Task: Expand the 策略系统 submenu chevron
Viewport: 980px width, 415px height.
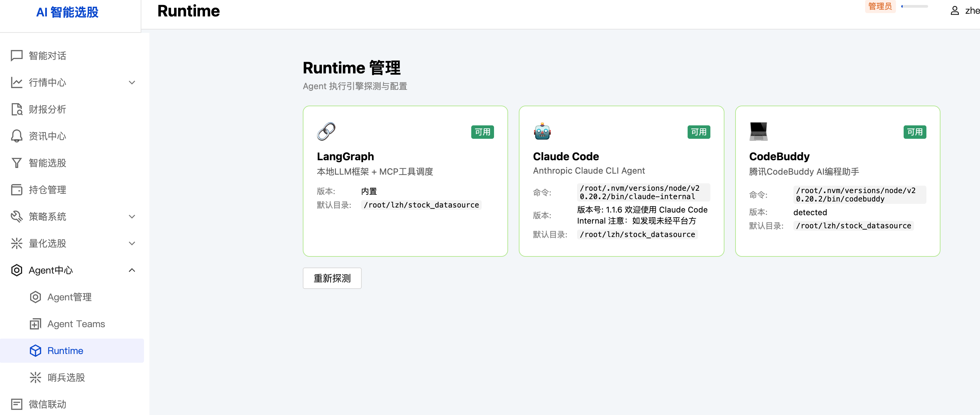Action: tap(132, 216)
